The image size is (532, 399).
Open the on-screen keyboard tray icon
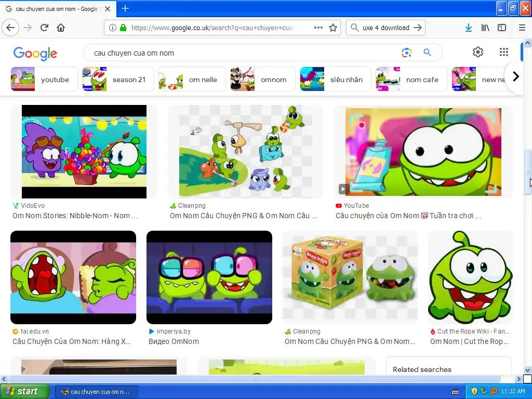(x=455, y=392)
